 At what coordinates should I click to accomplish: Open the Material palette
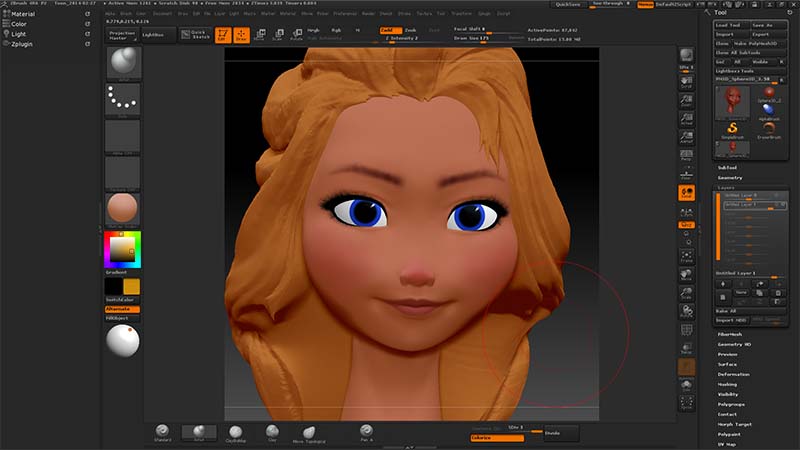(26, 14)
